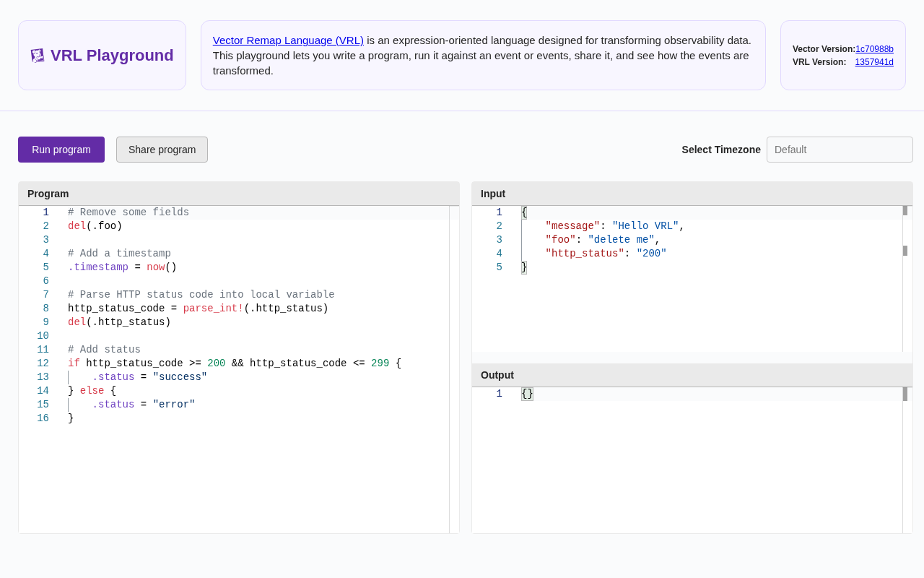Click line number 12 in Program editor

pyautogui.click(x=43, y=363)
